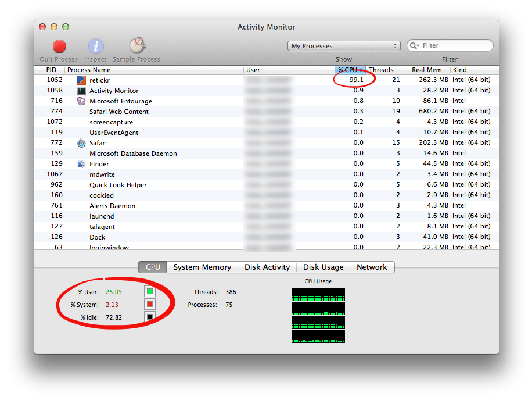Click the search magnifier in Filter field
The height and width of the screenshot is (400, 532).
pos(414,45)
